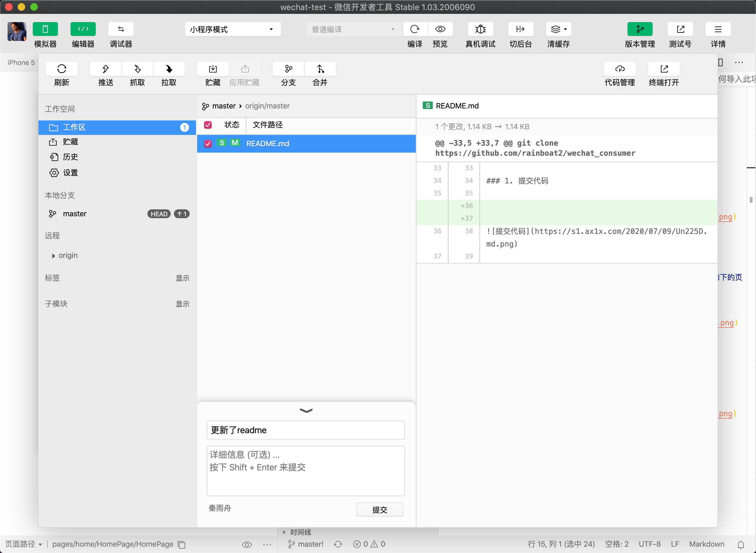Click the 切后台 switch-to-background icon
This screenshot has height=553, width=756.
[x=521, y=29]
